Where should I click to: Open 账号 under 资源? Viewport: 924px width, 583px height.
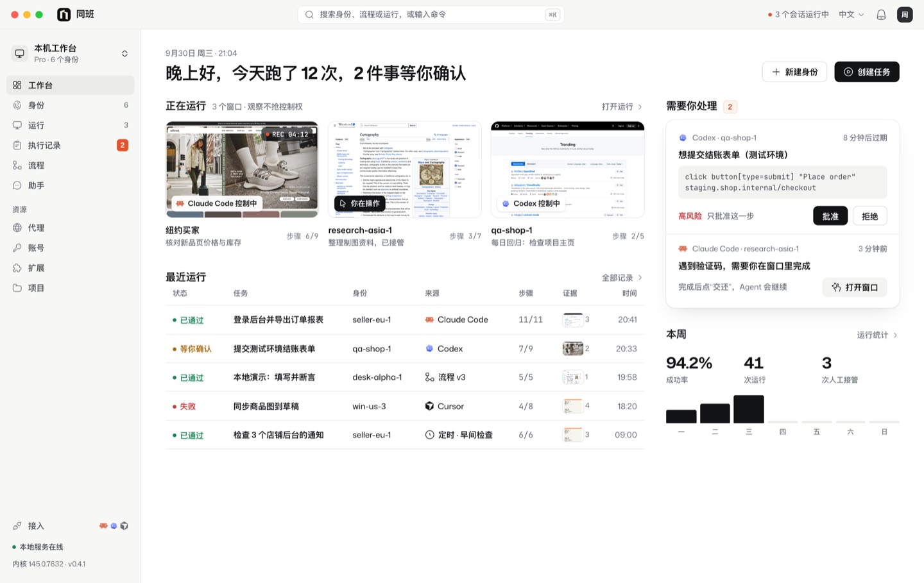[x=70, y=248]
